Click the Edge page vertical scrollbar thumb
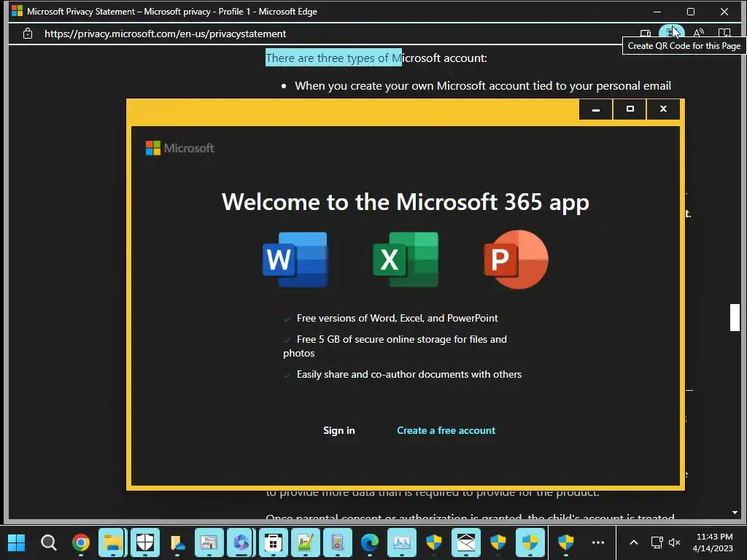 click(735, 317)
